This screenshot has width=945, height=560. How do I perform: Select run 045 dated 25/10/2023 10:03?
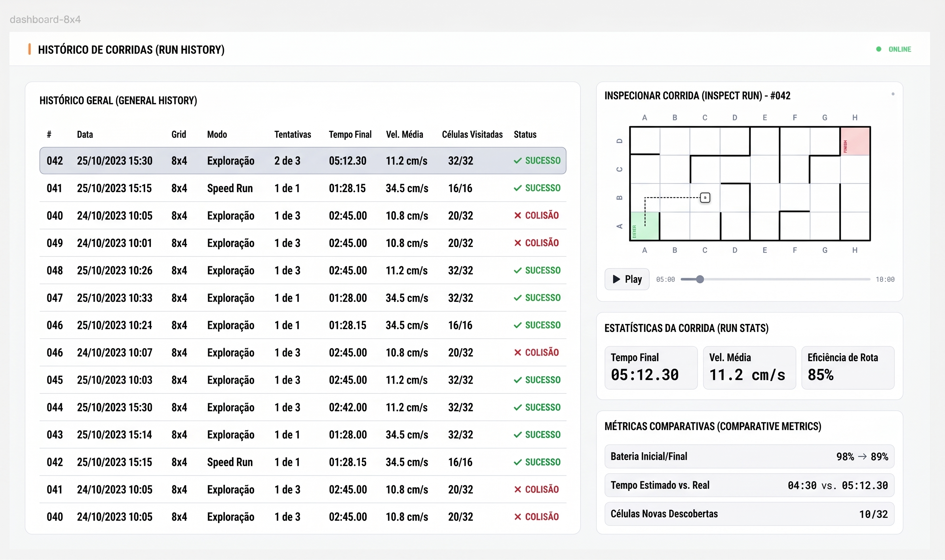tap(303, 380)
